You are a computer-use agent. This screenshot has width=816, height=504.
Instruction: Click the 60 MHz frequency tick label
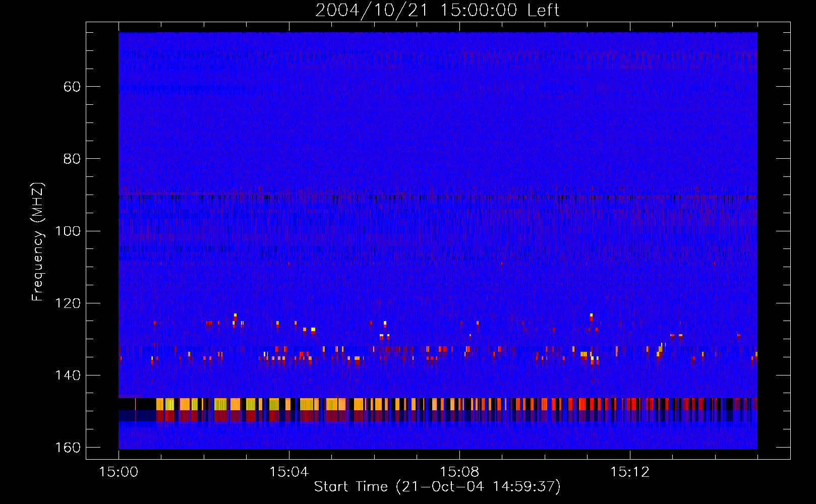pyautogui.click(x=72, y=87)
